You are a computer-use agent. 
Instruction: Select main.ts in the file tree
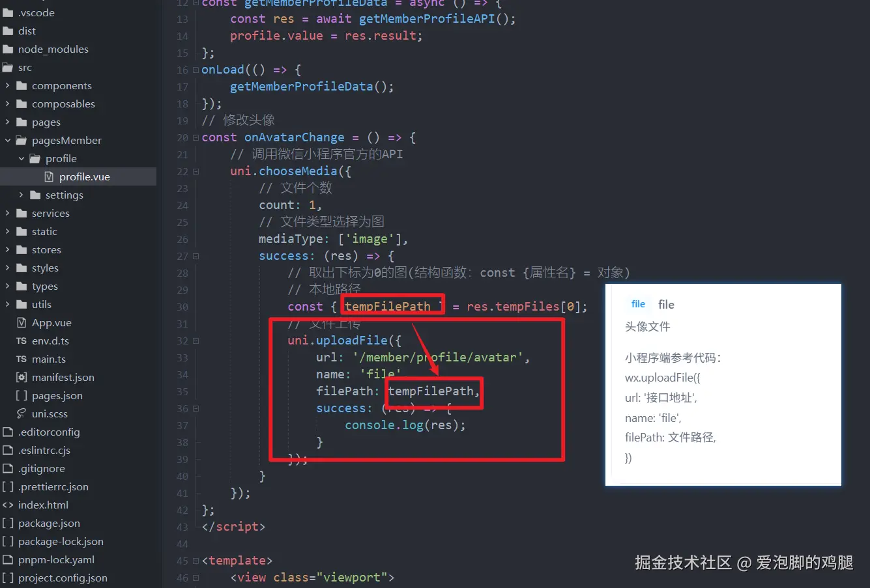(x=49, y=359)
